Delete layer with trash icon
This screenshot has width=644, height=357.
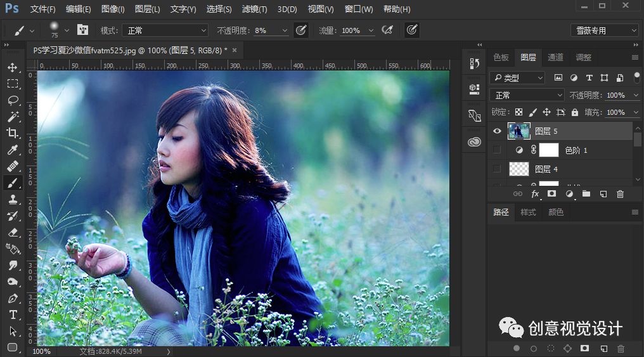click(x=620, y=194)
